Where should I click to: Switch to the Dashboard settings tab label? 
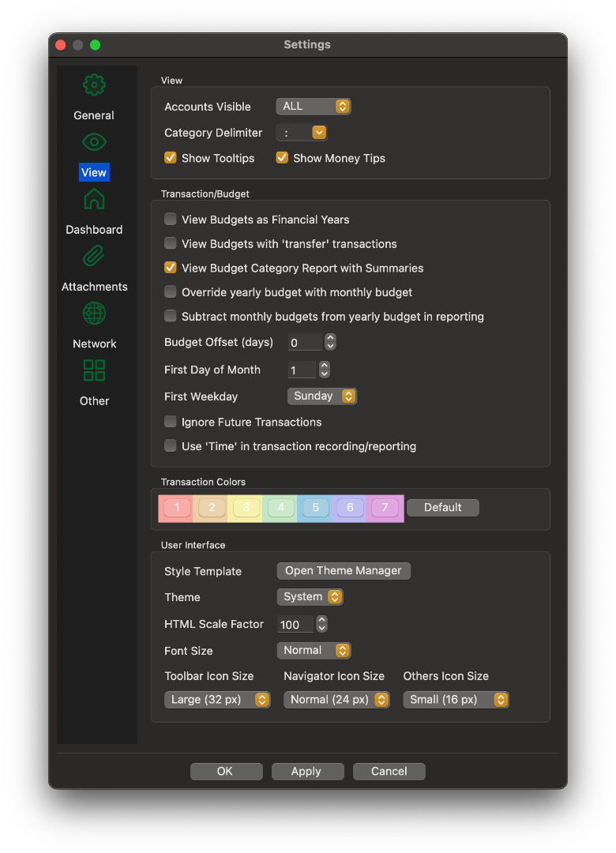pos(94,230)
